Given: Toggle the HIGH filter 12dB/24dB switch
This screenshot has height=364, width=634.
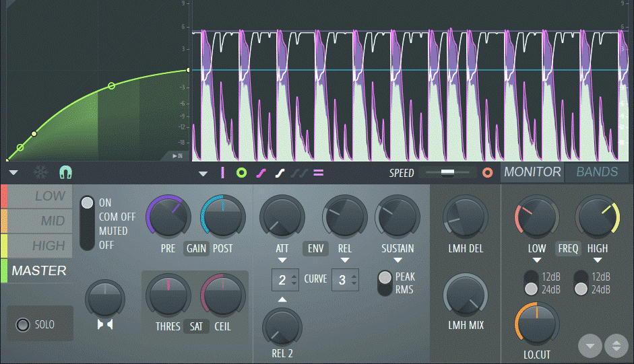Looking at the screenshot, I should [x=581, y=283].
